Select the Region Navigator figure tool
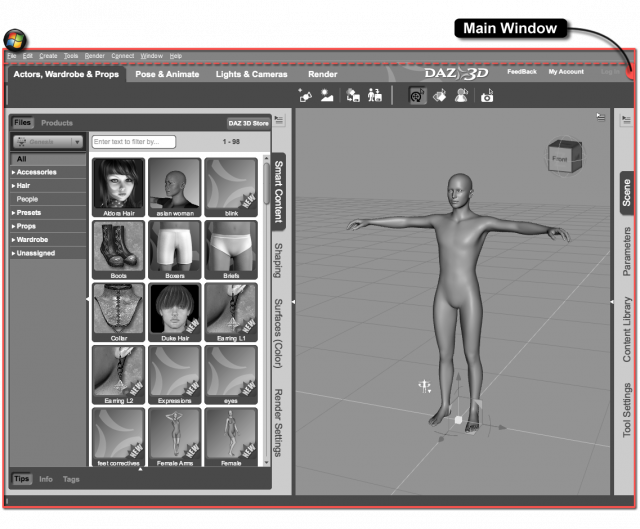 pyautogui.click(x=461, y=96)
